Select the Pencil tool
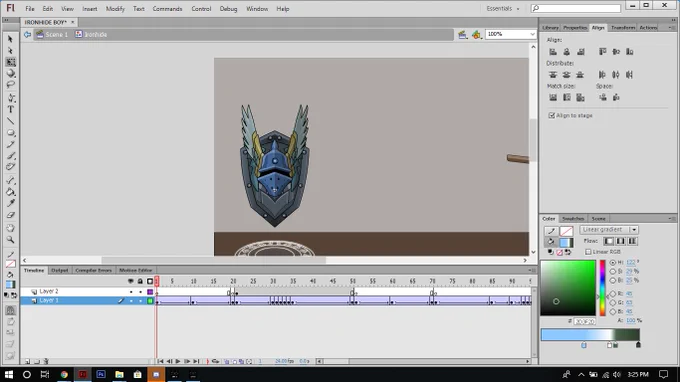 tap(10, 144)
